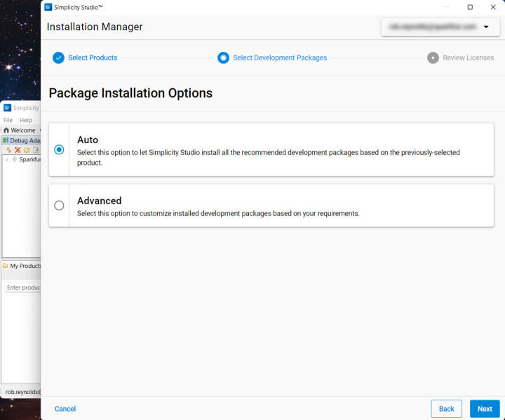
Task: Open the File menu in the background window
Action: click(x=8, y=120)
